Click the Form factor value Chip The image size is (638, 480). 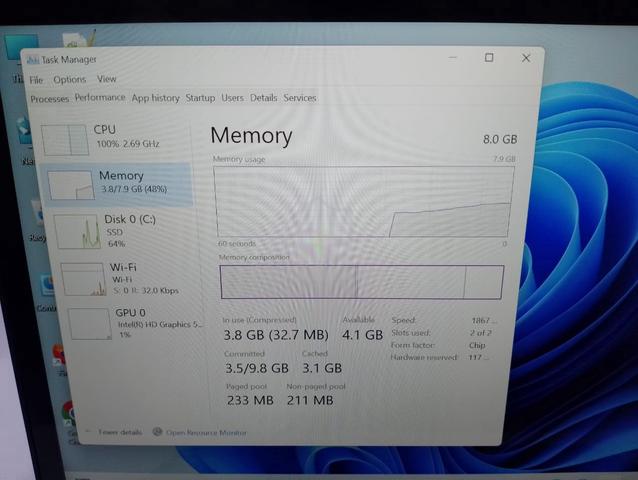477,345
